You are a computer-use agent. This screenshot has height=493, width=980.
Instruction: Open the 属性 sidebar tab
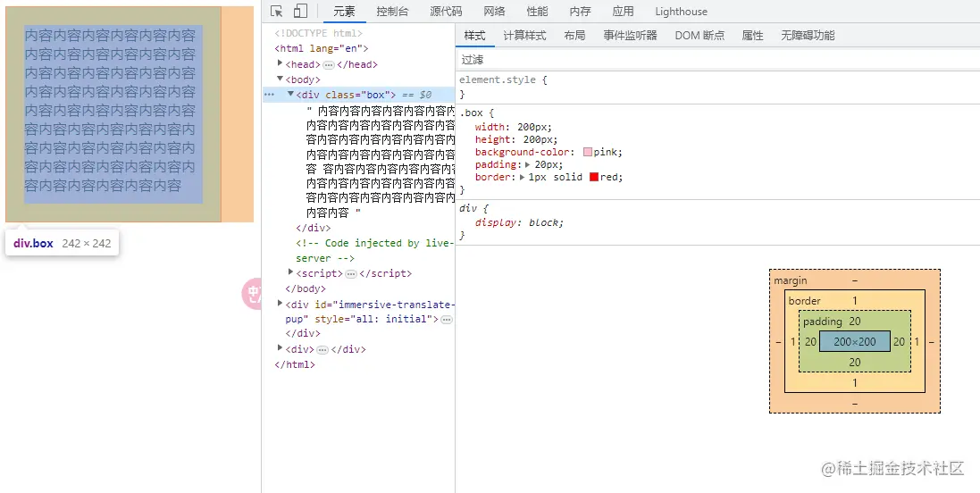coord(752,36)
